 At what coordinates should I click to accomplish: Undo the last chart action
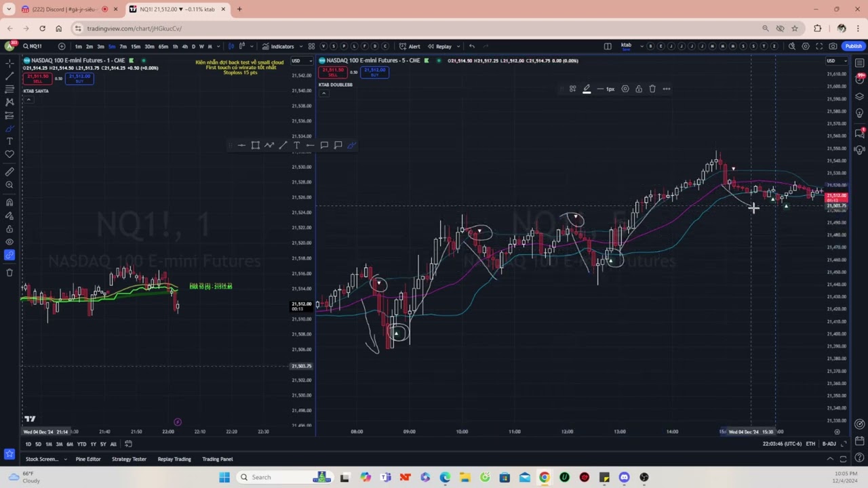472,46
